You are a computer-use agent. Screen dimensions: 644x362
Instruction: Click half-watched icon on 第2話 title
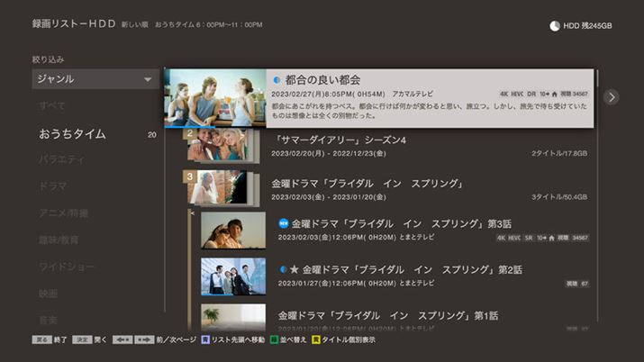pos(283,269)
